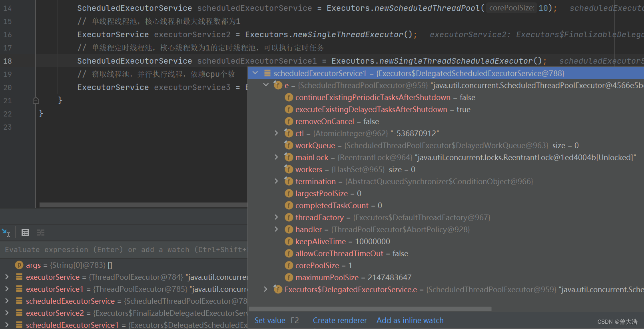Click field icon of Executors$DelegatedExecutorService.e
644x329 pixels.
[x=278, y=289]
